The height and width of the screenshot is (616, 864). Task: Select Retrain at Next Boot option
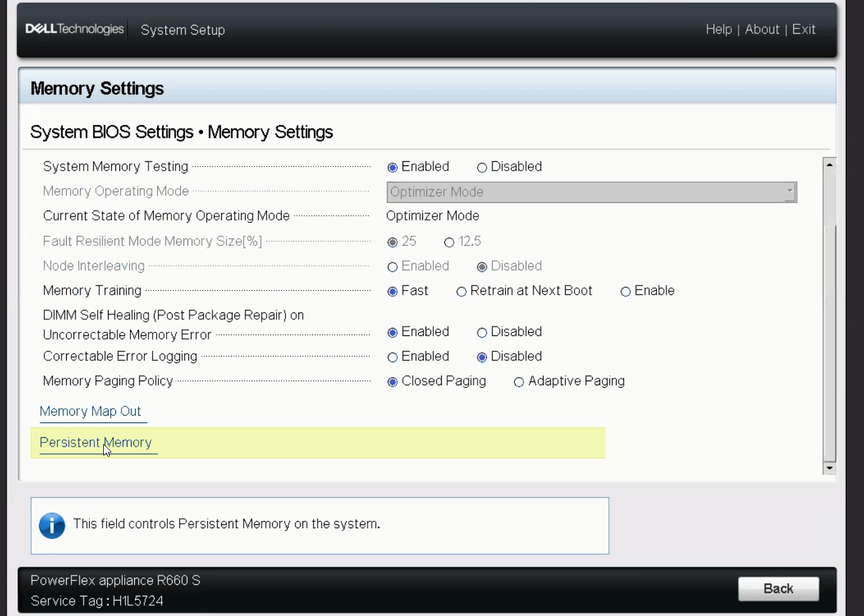462,291
